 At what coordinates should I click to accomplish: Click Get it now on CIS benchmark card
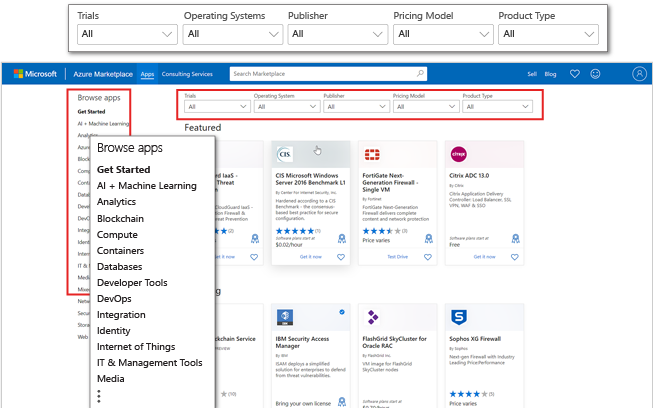pyautogui.click(x=311, y=257)
